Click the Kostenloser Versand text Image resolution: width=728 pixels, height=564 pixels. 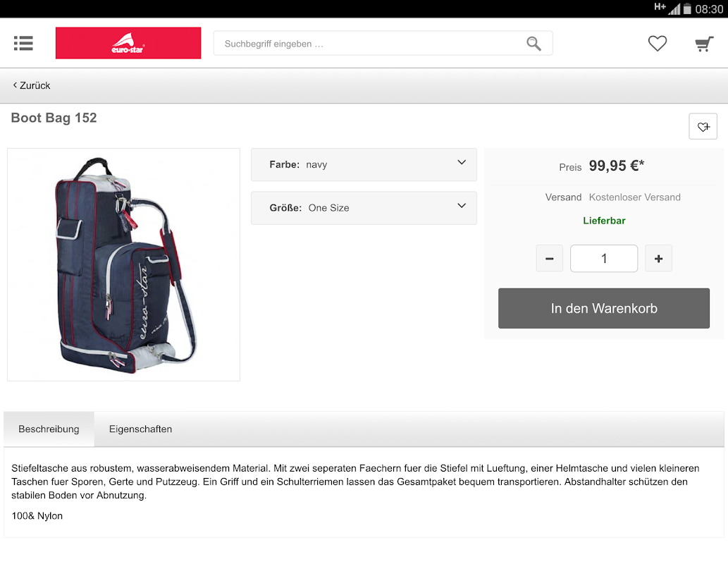coord(634,197)
